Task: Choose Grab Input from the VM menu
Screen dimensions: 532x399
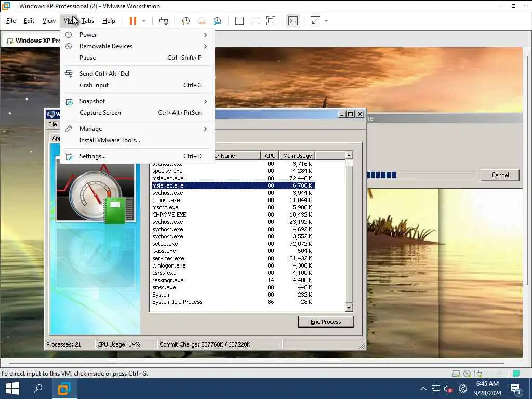Action: click(x=137, y=85)
